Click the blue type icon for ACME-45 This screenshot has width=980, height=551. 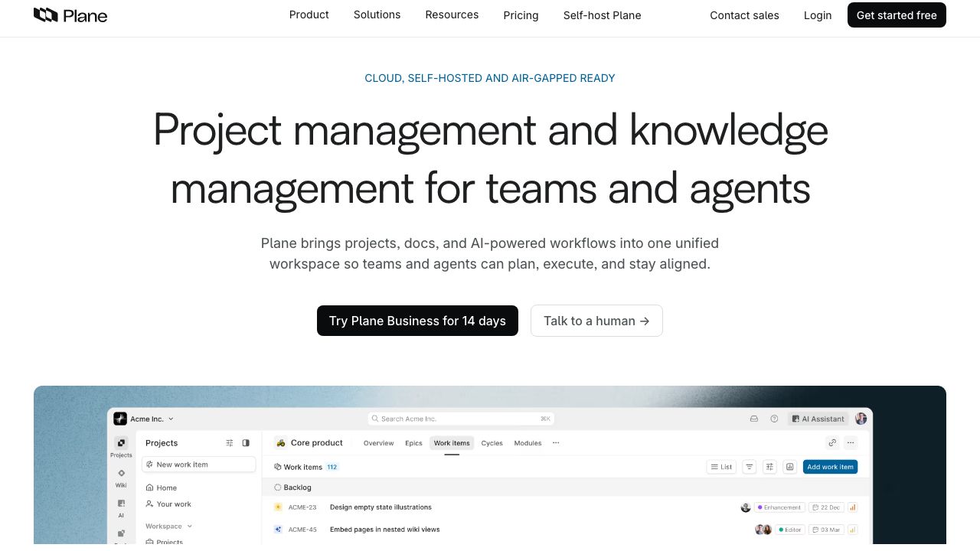pyautogui.click(x=278, y=530)
